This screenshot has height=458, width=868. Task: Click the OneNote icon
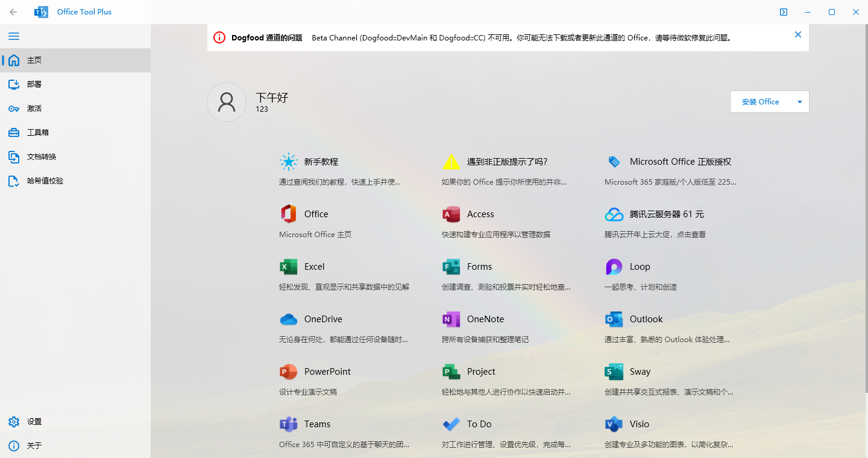451,319
